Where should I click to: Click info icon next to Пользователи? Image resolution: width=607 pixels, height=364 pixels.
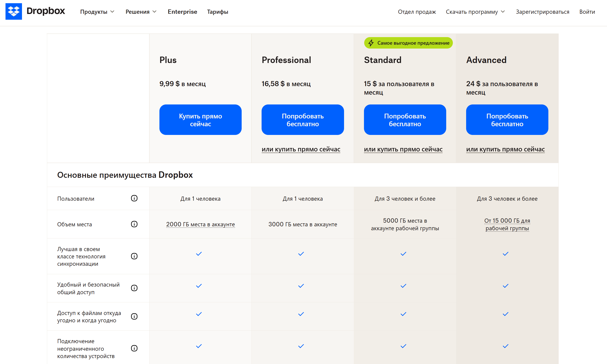134,198
